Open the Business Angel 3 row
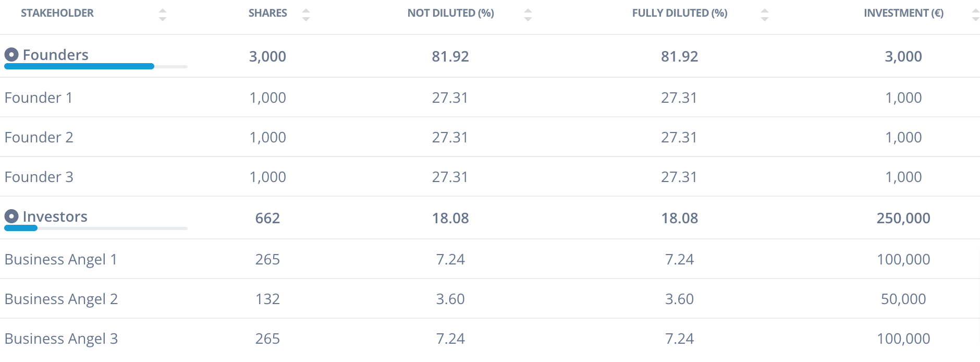The height and width of the screenshot is (362, 980). coord(490,339)
